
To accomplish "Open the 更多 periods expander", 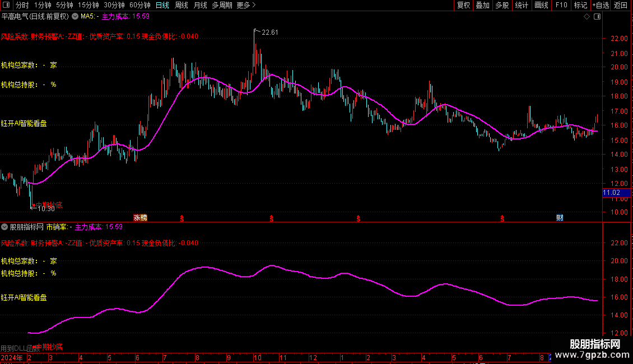I will tap(246, 5).
